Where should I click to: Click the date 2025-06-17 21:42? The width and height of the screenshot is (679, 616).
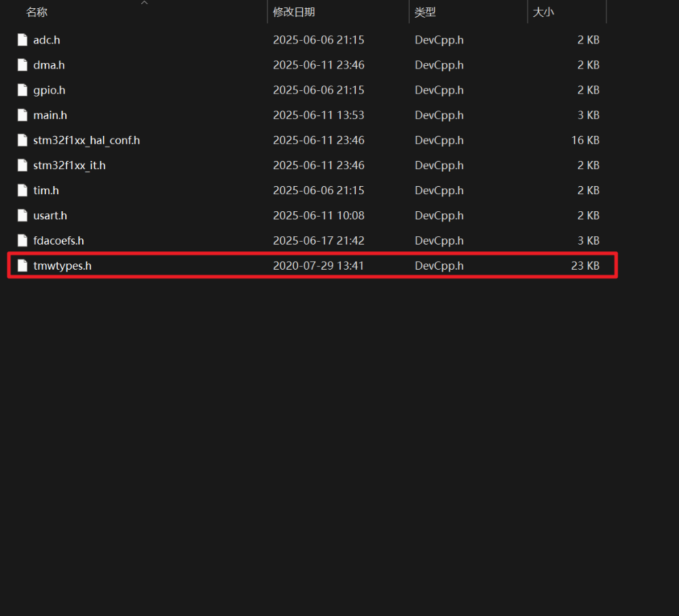[318, 241]
